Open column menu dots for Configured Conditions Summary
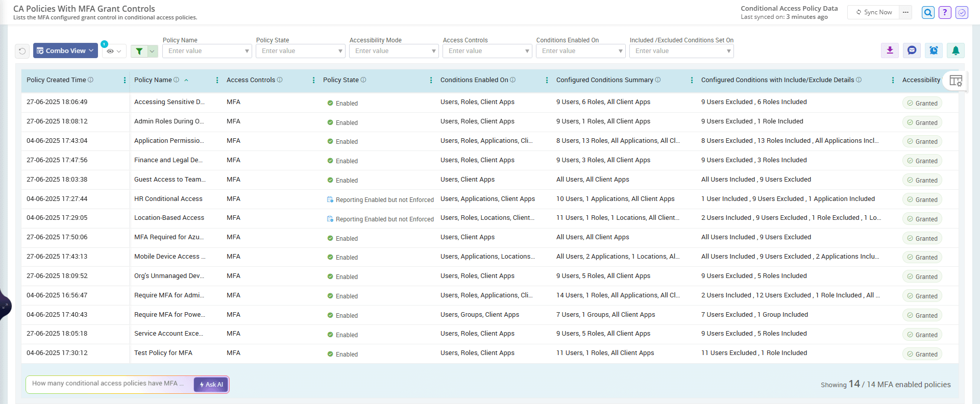980x404 pixels. (x=692, y=80)
